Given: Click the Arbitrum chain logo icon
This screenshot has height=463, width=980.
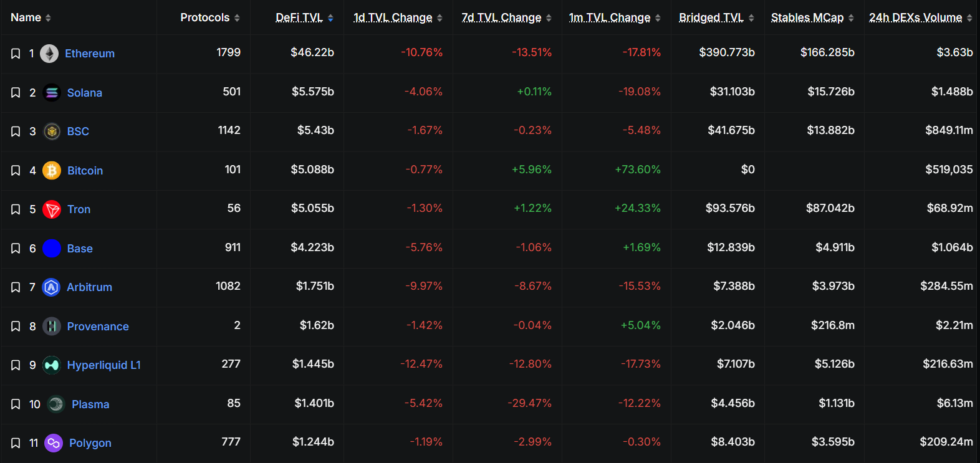Looking at the screenshot, I should click(x=51, y=287).
